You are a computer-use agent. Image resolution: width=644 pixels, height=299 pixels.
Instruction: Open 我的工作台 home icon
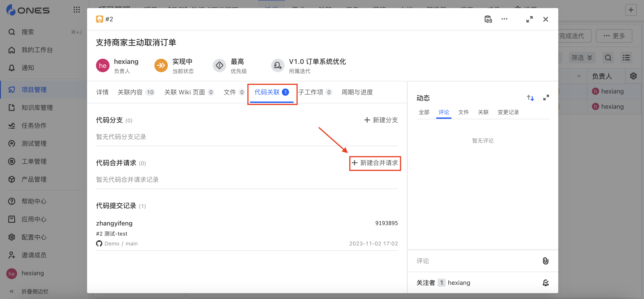click(x=12, y=50)
